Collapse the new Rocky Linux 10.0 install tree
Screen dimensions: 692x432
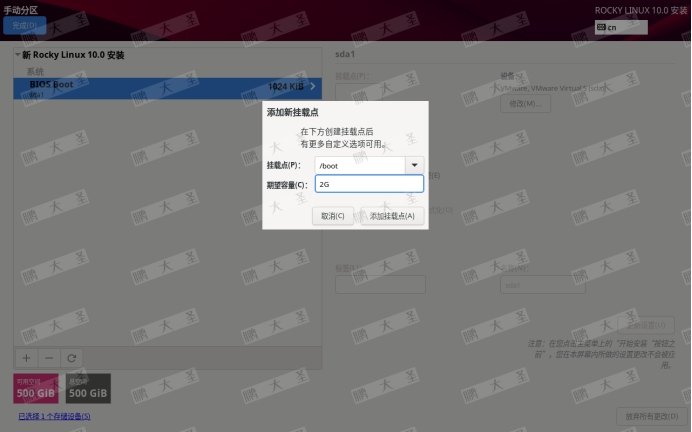coord(18,55)
